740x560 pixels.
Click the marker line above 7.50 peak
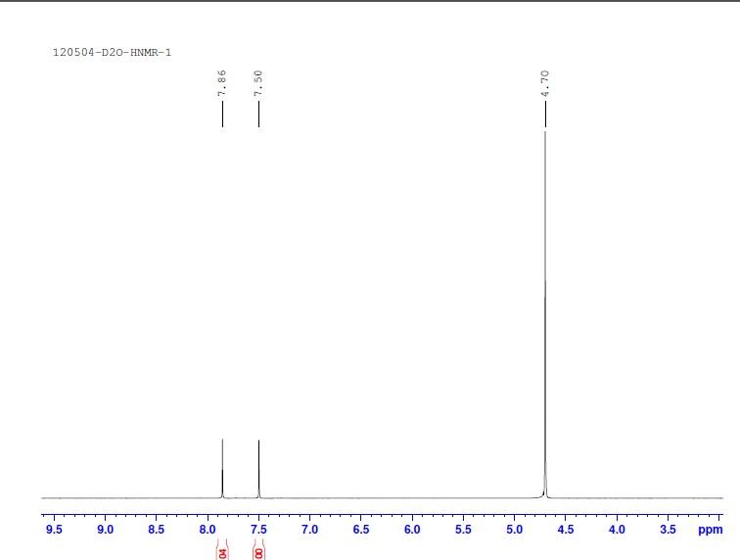pos(258,114)
